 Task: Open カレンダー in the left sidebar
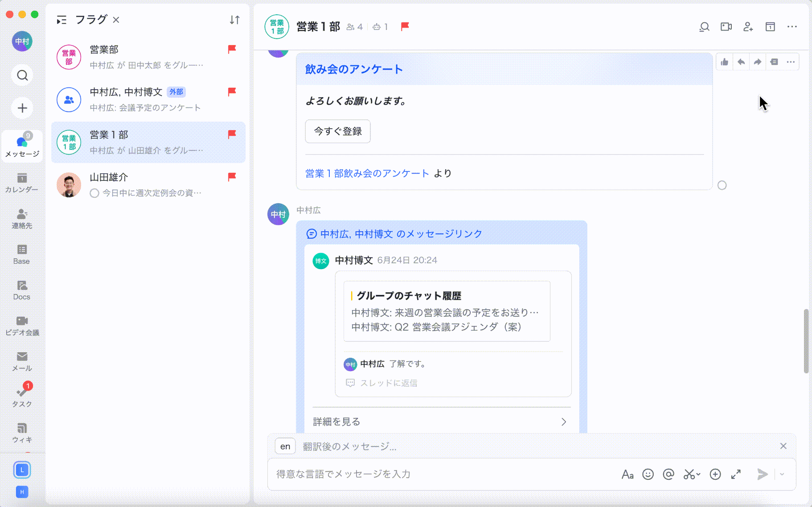22,183
